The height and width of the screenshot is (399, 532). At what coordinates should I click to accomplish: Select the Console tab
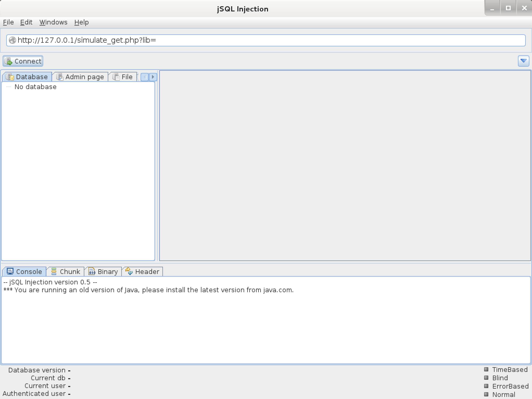[24, 271]
